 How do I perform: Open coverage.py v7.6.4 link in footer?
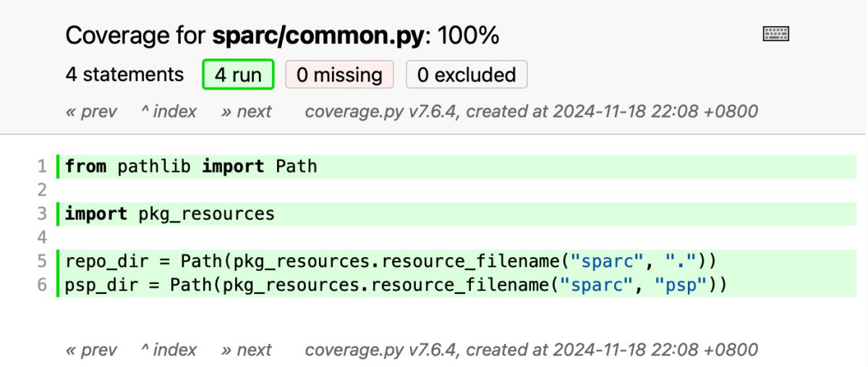[x=380, y=350]
